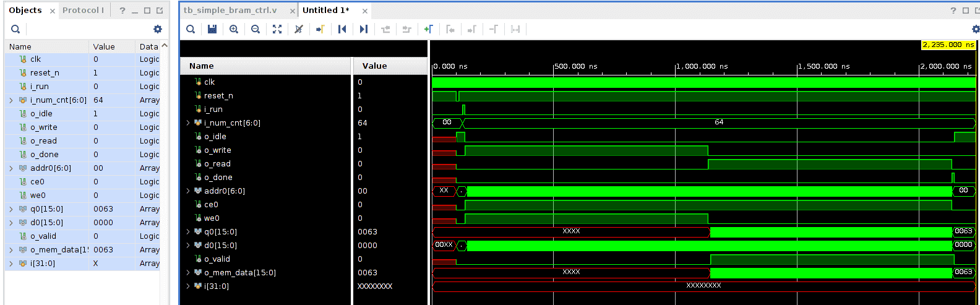The width and height of the screenshot is (980, 305).
Task: Select o_valid row in Objects panel
Action: pyautogui.click(x=82, y=236)
